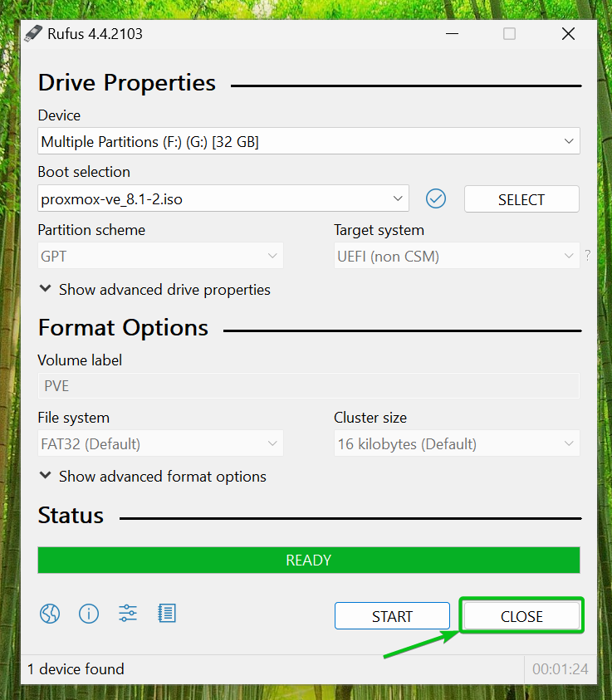Minimize the Rufus window

tap(453, 34)
